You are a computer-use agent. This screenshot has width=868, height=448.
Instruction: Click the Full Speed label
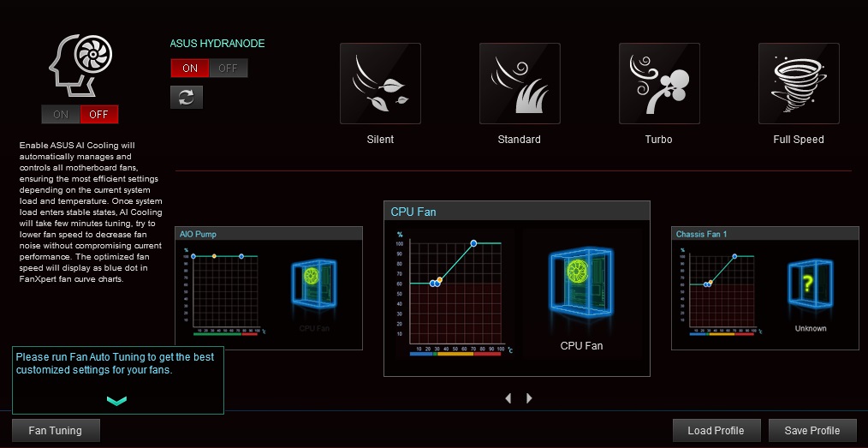(x=799, y=140)
